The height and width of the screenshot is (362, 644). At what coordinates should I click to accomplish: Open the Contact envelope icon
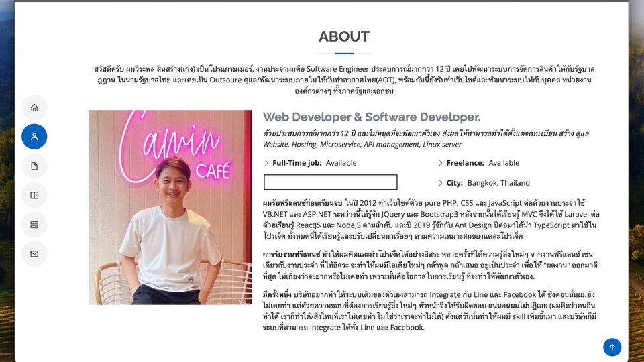[x=34, y=253]
